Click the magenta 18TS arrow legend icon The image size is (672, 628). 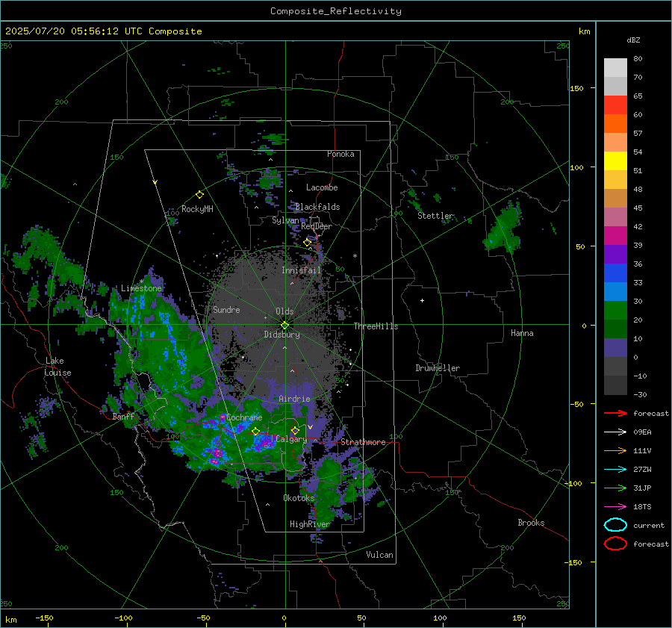point(615,507)
